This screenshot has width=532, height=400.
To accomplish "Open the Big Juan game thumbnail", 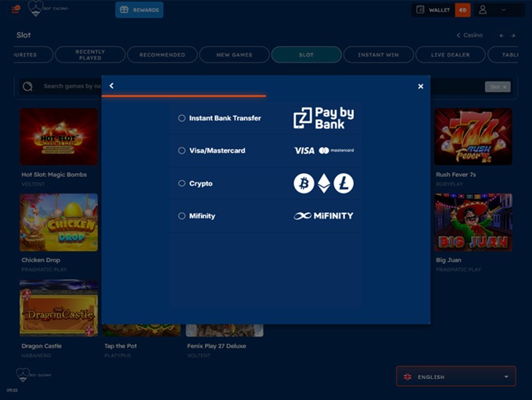I will (473, 222).
